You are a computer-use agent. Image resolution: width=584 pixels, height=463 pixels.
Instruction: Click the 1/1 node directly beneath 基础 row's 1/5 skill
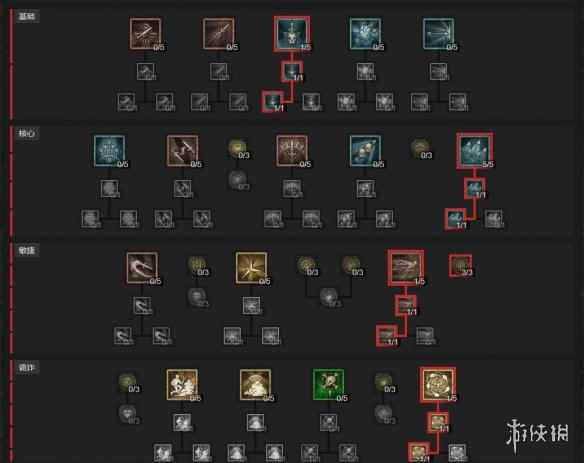(x=292, y=71)
